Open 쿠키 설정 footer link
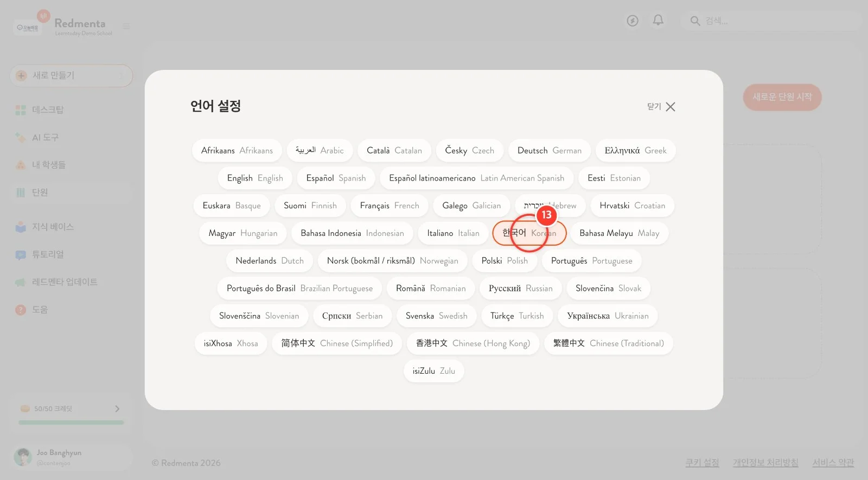The height and width of the screenshot is (480, 868). tap(702, 463)
